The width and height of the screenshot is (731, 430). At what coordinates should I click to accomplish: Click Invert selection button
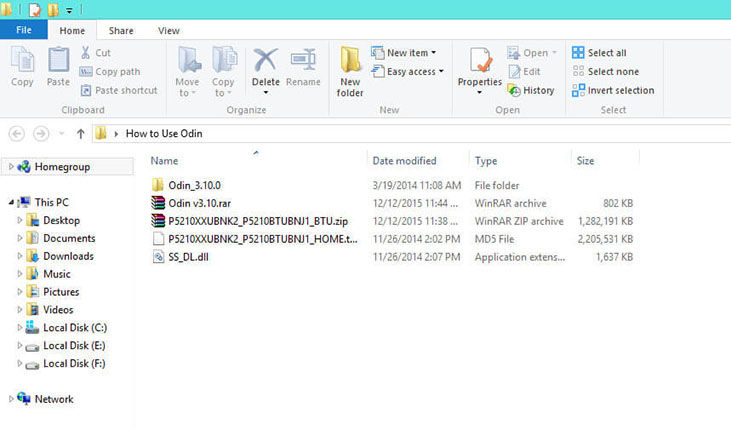(612, 90)
